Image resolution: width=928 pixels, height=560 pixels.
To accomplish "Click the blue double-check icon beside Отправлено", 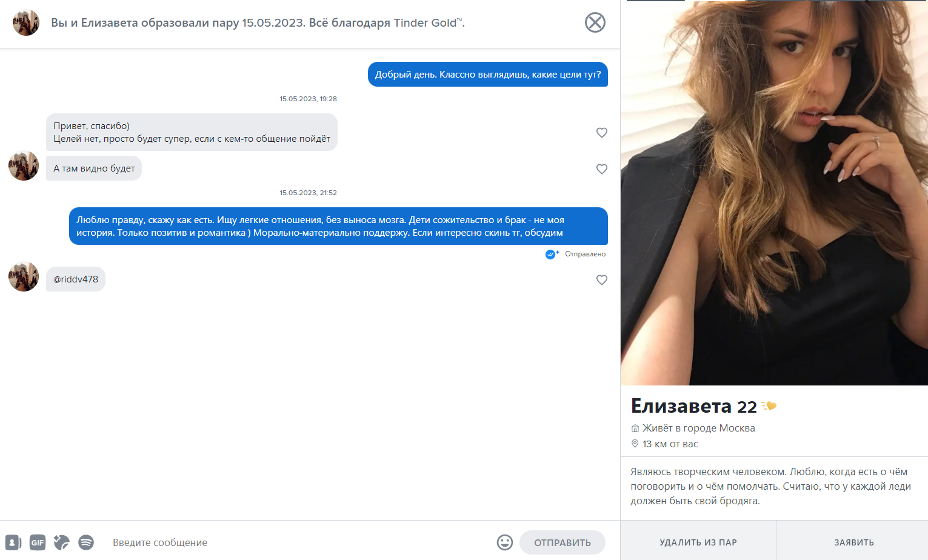I will click(x=552, y=254).
